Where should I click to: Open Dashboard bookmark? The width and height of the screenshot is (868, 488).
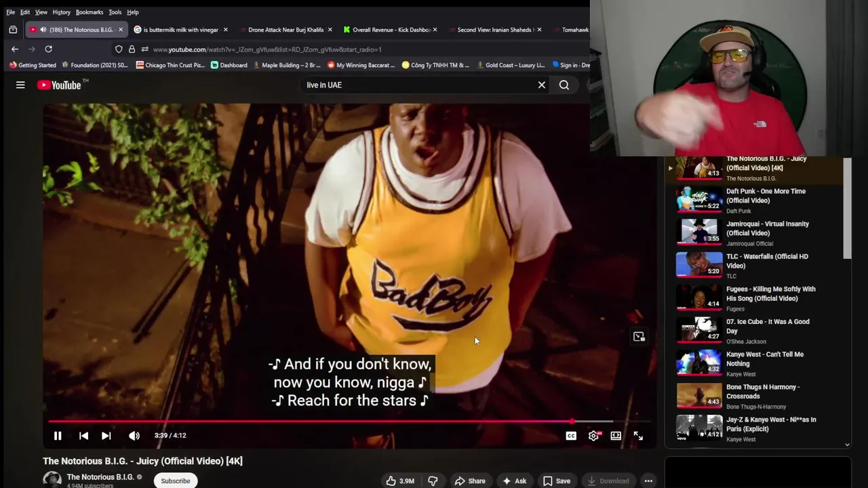(229, 65)
